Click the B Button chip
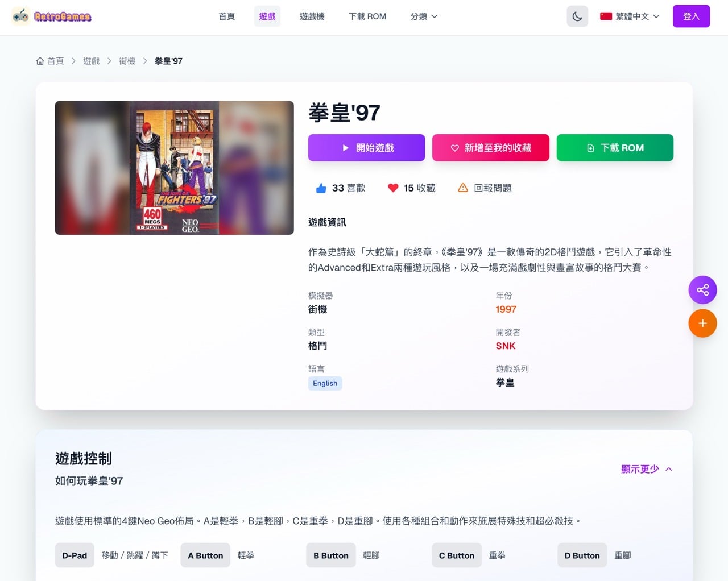 click(331, 555)
